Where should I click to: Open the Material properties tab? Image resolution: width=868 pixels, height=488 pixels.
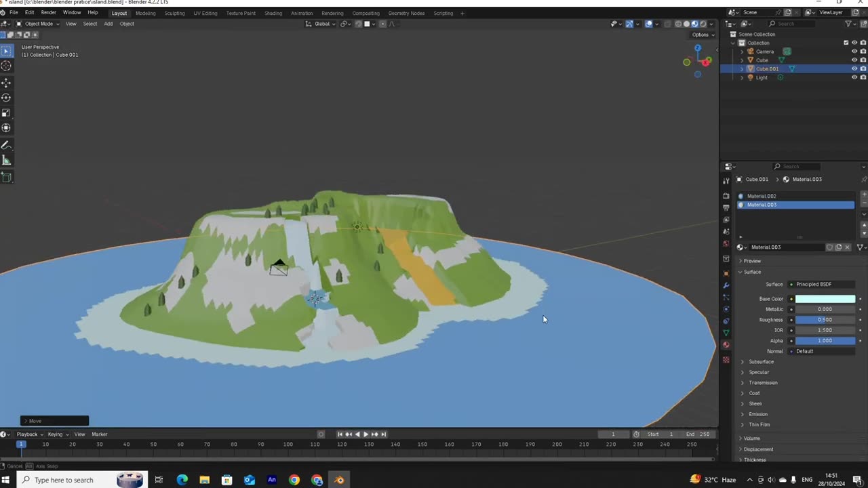tap(726, 345)
